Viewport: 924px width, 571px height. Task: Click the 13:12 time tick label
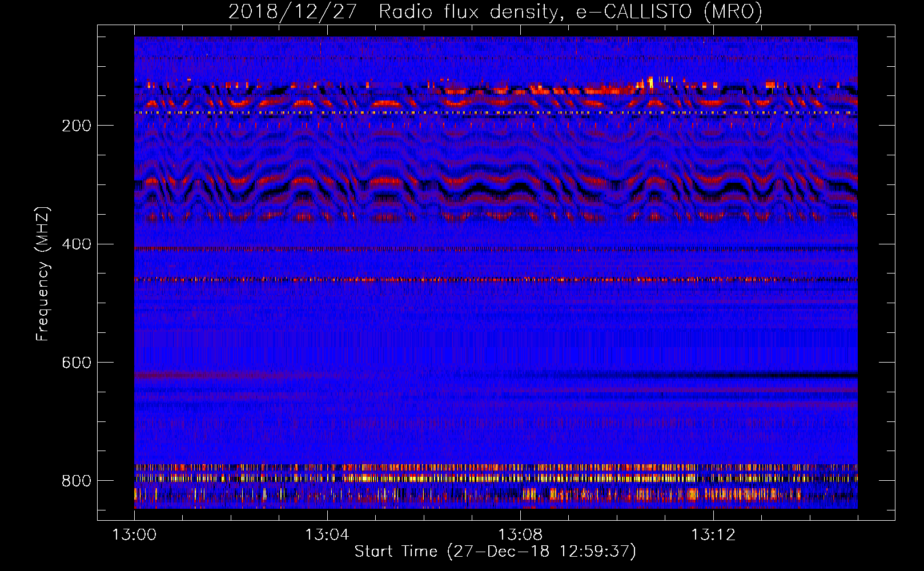pyautogui.click(x=713, y=535)
